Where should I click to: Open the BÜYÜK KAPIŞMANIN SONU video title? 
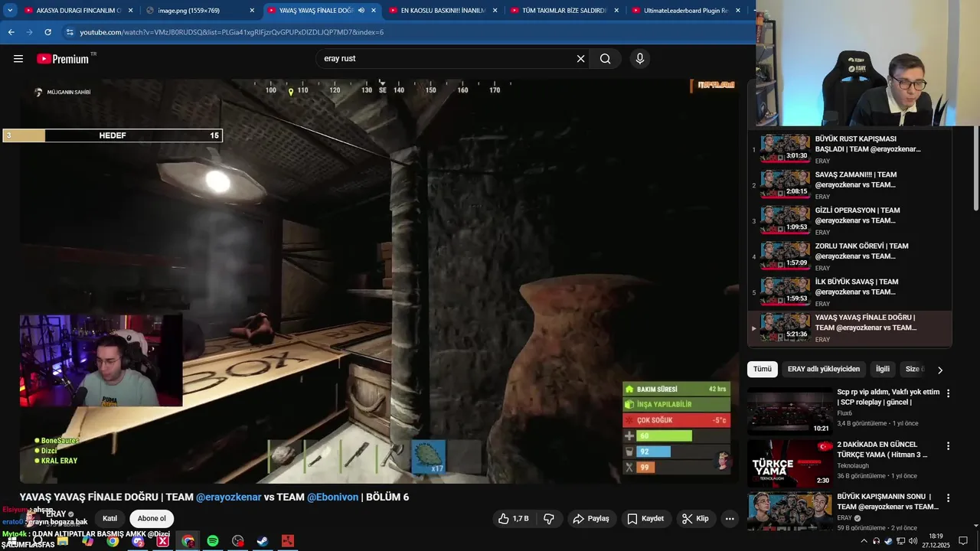click(888, 502)
